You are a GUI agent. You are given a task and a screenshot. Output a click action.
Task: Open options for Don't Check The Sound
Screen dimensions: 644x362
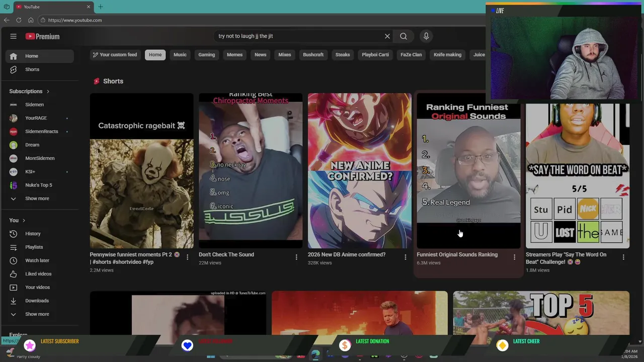pos(296,257)
